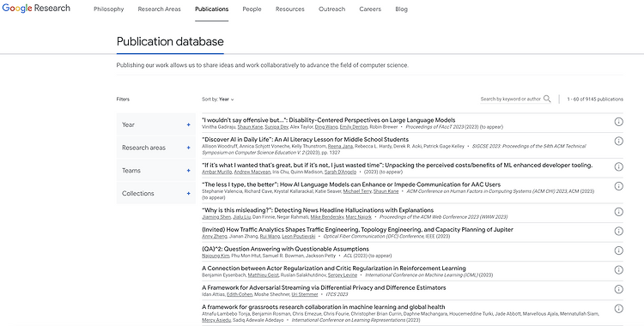The width and height of the screenshot is (644, 326).
Task: Show info for Actor Regularization paper
Action: 618,269
